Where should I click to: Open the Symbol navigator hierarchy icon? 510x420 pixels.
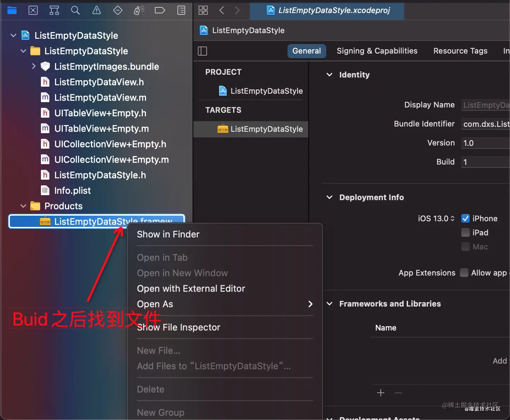click(x=54, y=11)
